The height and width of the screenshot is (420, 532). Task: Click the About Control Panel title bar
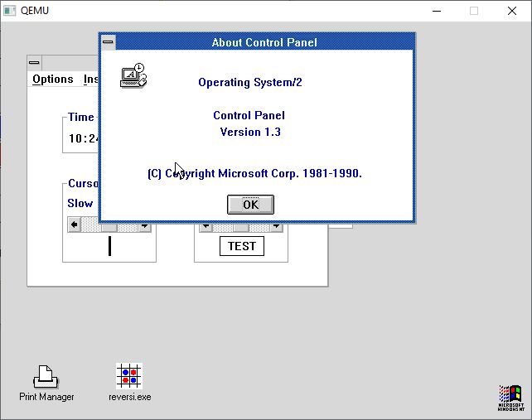coord(264,42)
